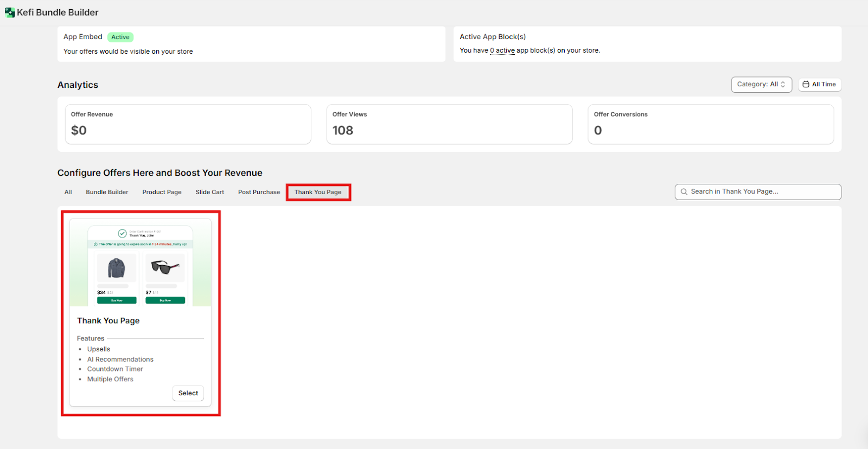Click the Offer Revenue analytics card
The width and height of the screenshot is (868, 449).
tap(188, 124)
